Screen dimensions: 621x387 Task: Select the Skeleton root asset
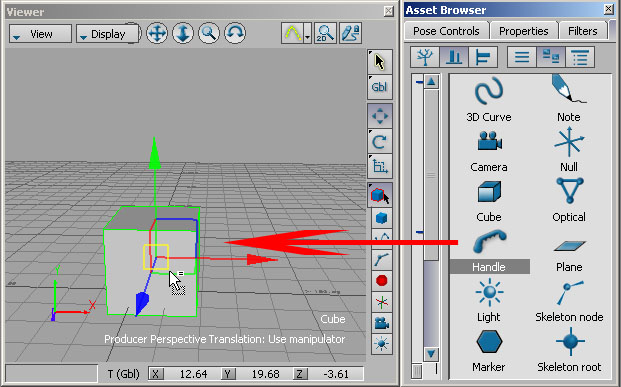(x=569, y=350)
